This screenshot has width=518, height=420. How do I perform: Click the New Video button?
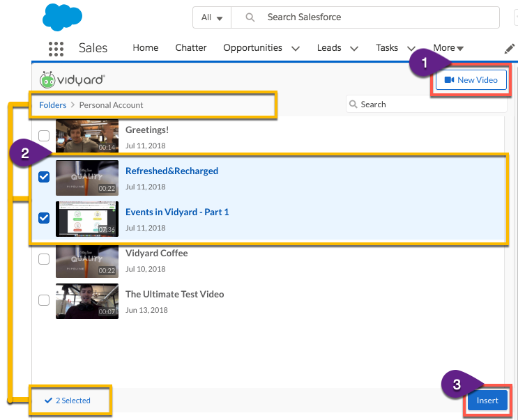click(x=471, y=80)
